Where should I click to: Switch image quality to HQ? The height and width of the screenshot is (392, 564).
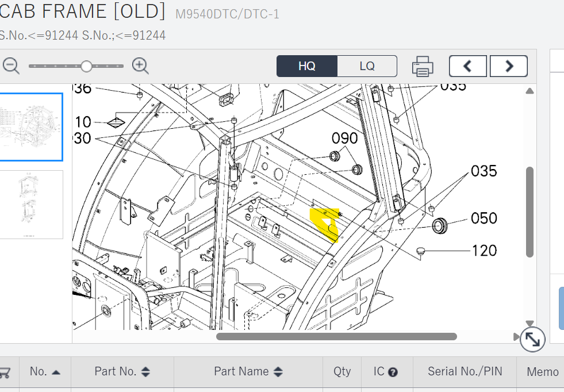point(306,66)
